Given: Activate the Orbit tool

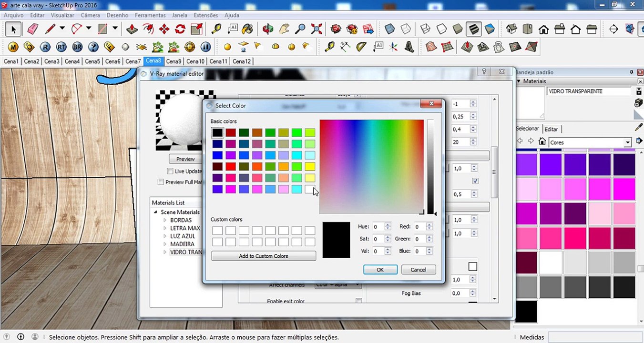Looking at the screenshot, I should click(x=268, y=30).
